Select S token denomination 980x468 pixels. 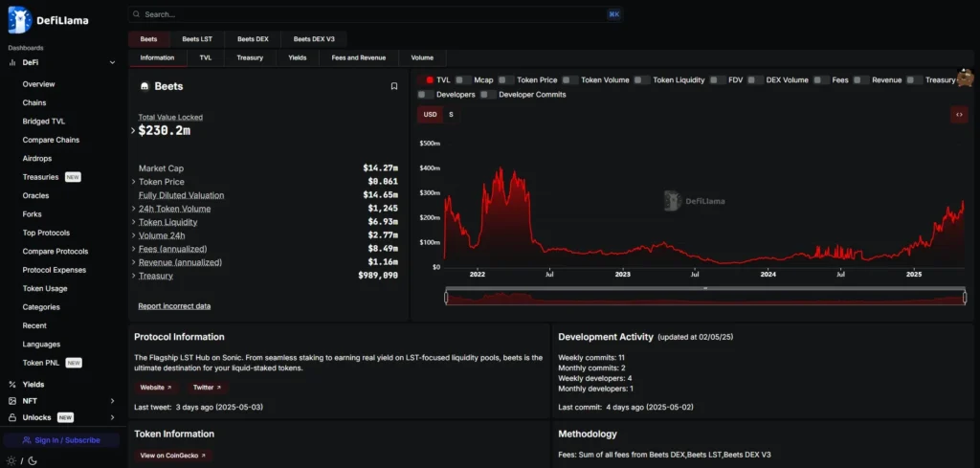[x=451, y=114]
